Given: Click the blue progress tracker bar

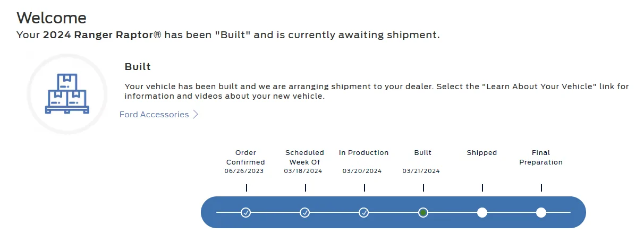Looking at the screenshot, I should (x=393, y=212).
